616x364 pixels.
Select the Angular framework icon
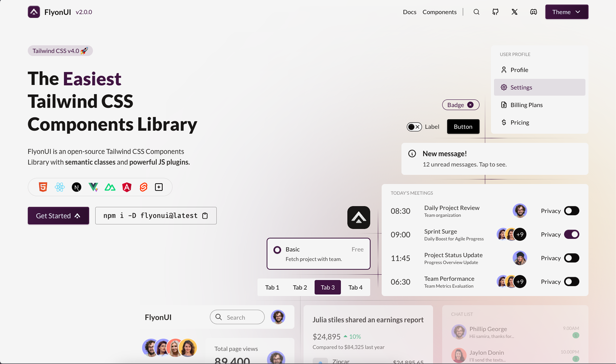[127, 187]
